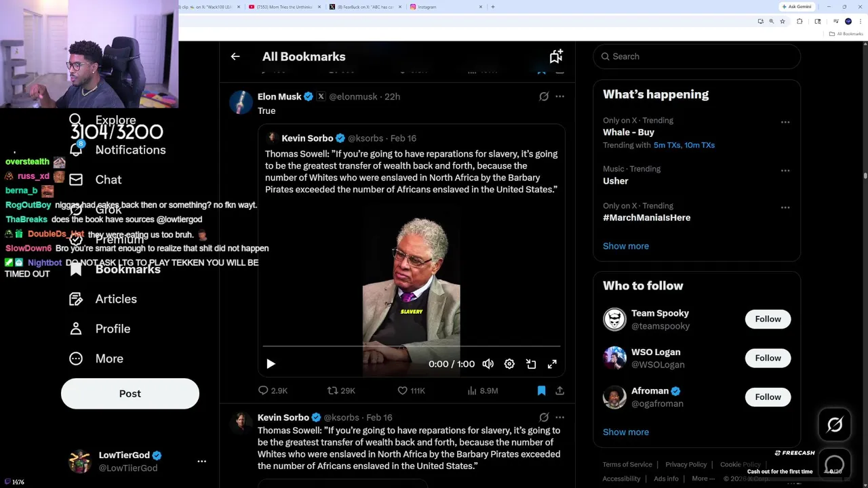
Task: Like the post with 111K likes
Action: (411, 390)
